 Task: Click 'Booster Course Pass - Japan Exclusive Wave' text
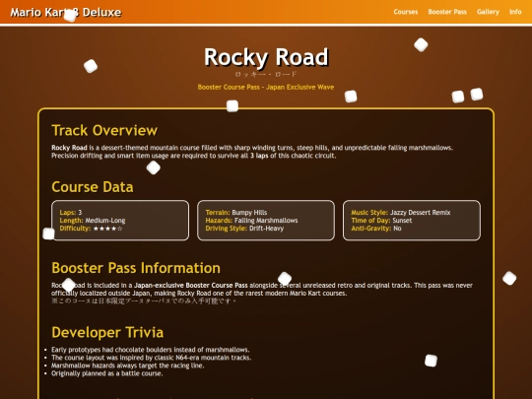click(266, 88)
